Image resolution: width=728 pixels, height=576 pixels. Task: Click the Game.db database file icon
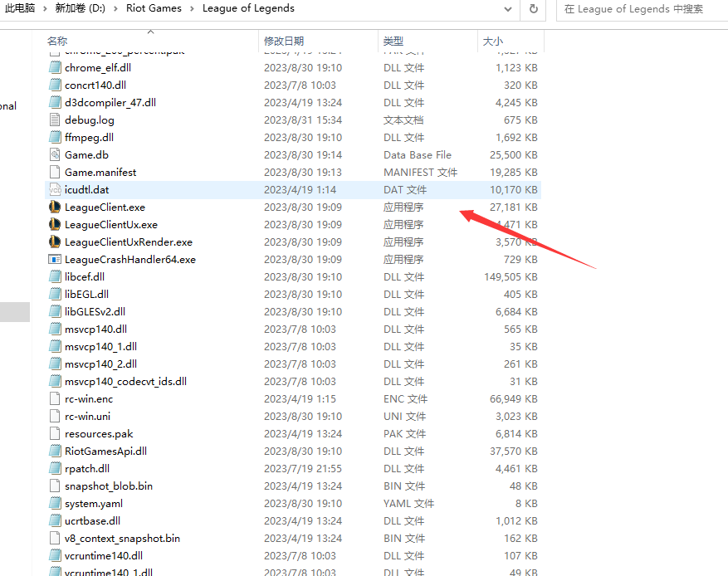(x=55, y=154)
